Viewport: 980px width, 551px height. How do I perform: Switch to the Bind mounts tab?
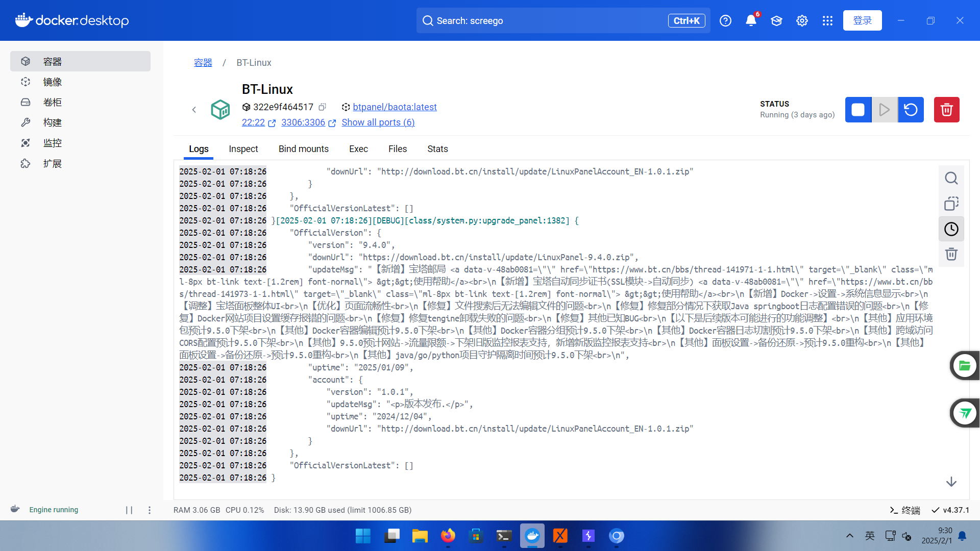(x=304, y=149)
